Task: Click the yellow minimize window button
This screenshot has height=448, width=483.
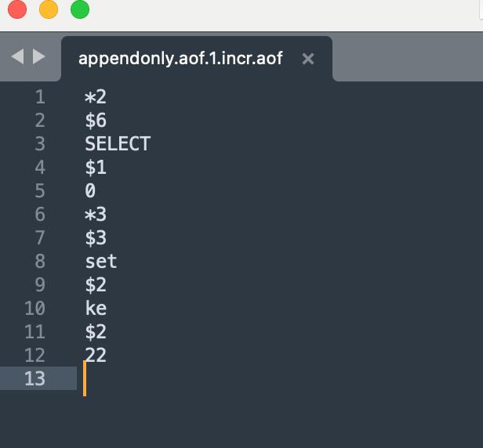Action: click(49, 9)
